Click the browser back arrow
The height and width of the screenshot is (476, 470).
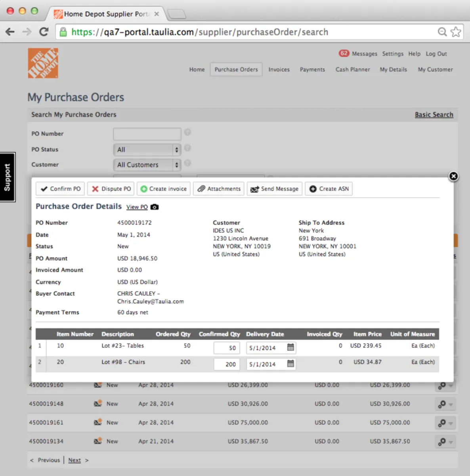click(x=10, y=32)
